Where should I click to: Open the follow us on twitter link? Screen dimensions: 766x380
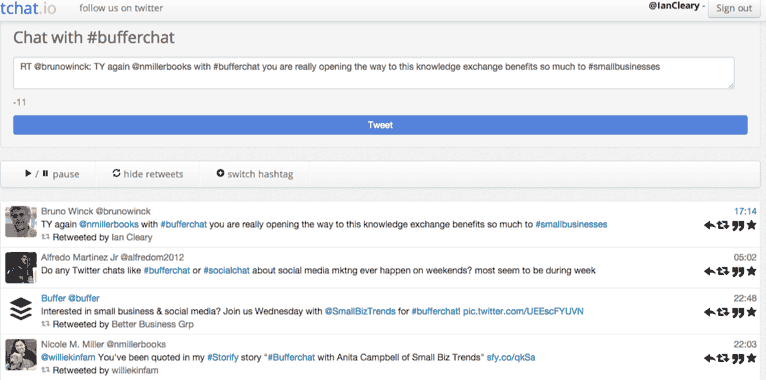(121, 8)
